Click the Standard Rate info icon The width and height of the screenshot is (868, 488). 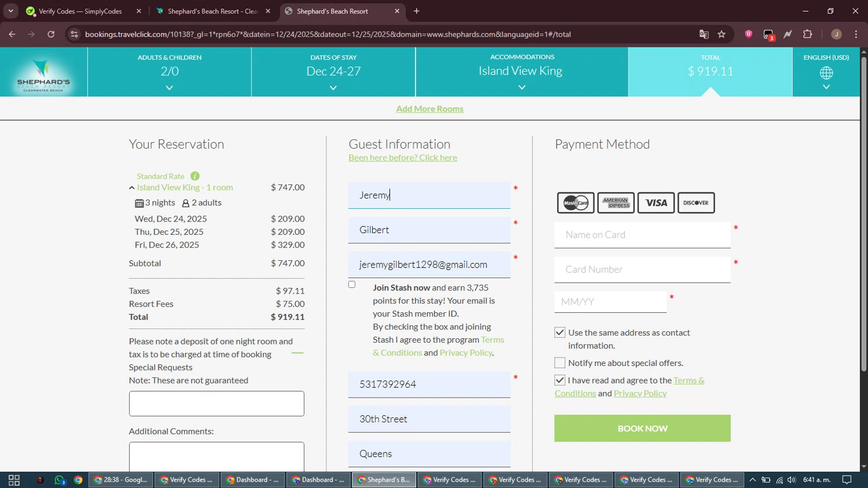pyautogui.click(x=195, y=176)
